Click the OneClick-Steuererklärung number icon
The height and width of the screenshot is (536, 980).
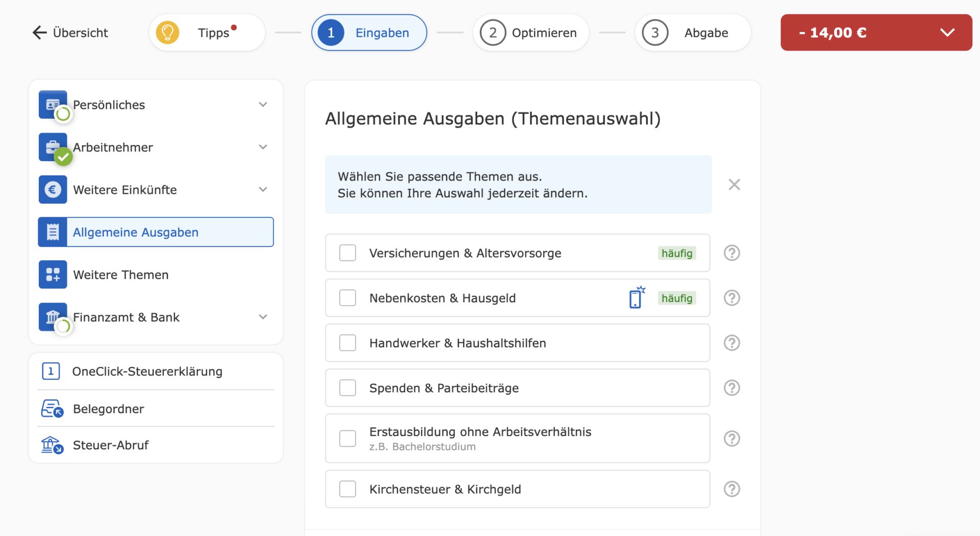click(51, 371)
